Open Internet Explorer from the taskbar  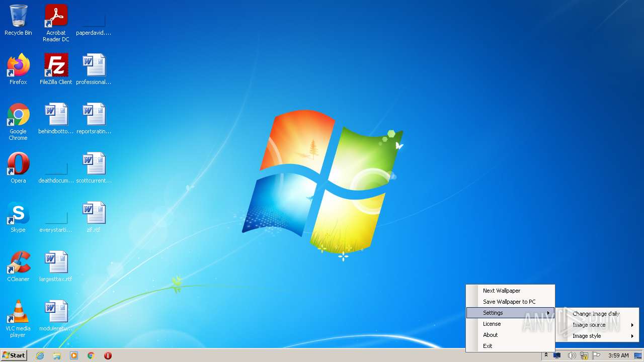[40, 355]
